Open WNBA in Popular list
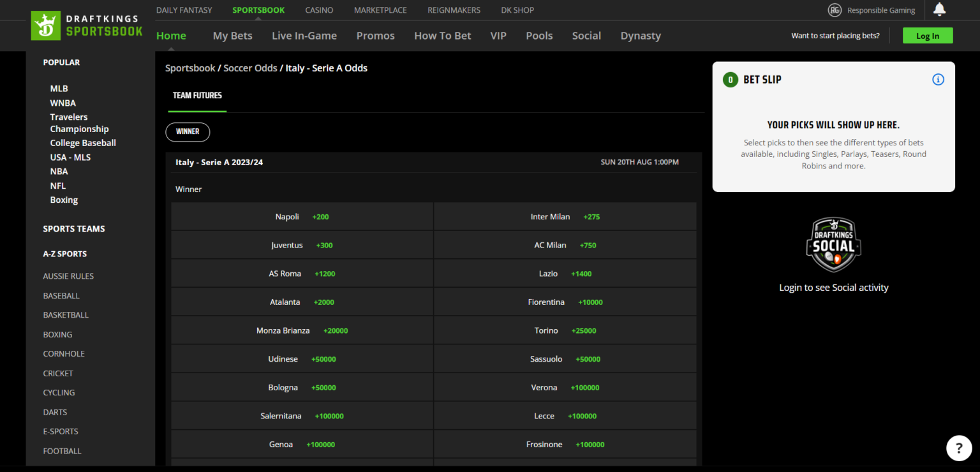This screenshot has width=980, height=472. click(63, 103)
